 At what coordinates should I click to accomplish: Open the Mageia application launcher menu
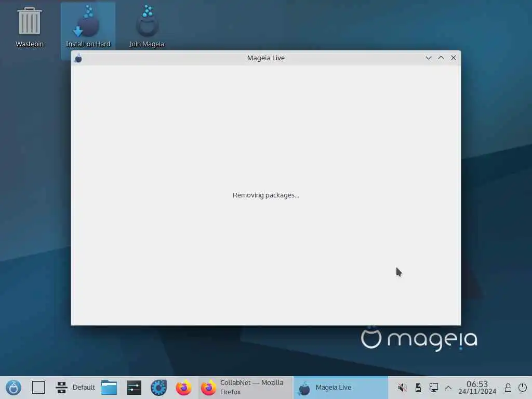coord(14,388)
